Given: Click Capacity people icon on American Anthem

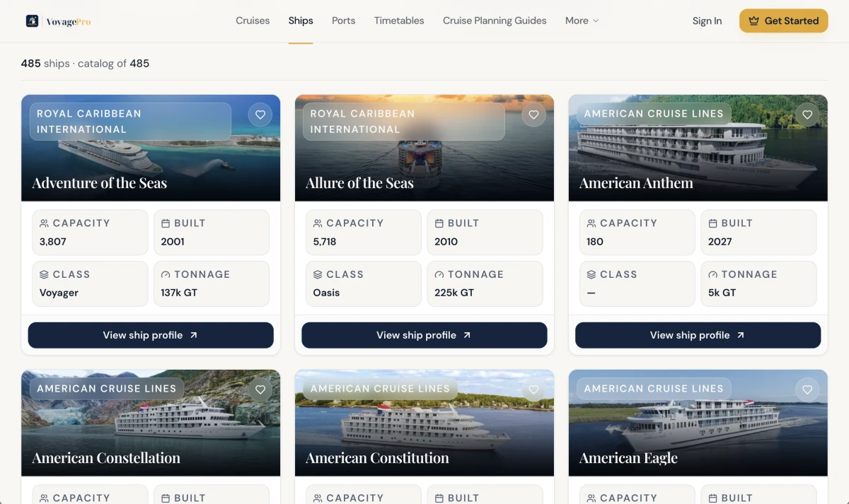Looking at the screenshot, I should coord(591,223).
